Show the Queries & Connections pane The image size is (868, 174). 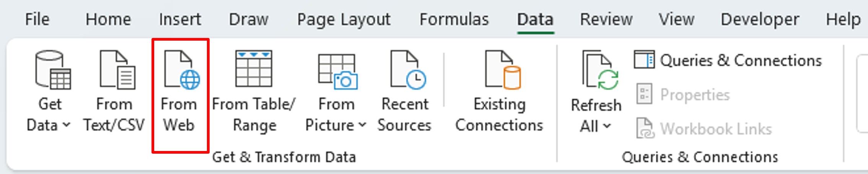click(728, 61)
